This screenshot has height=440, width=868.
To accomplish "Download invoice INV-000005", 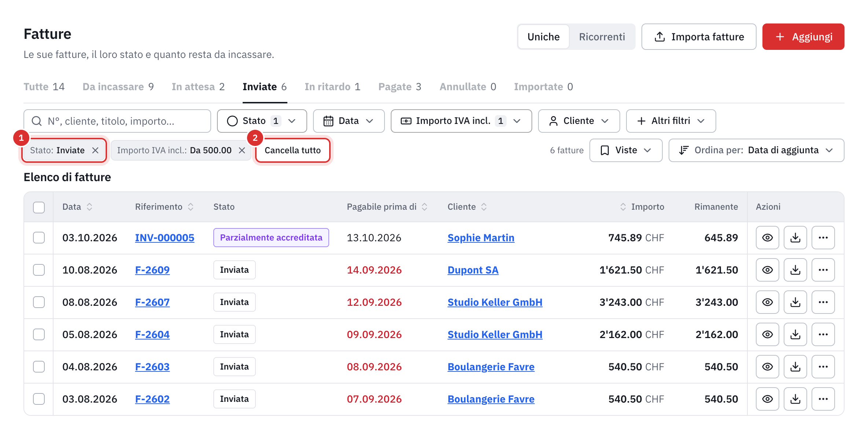I will point(795,238).
